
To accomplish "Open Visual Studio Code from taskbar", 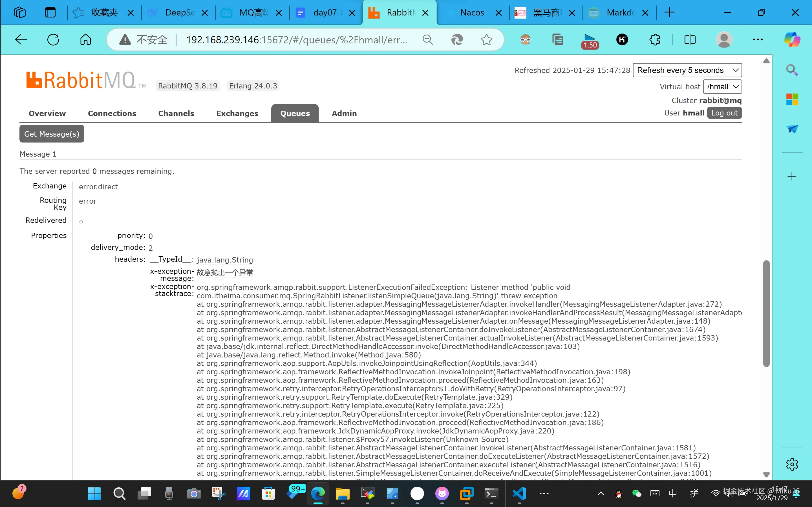I will 519,493.
